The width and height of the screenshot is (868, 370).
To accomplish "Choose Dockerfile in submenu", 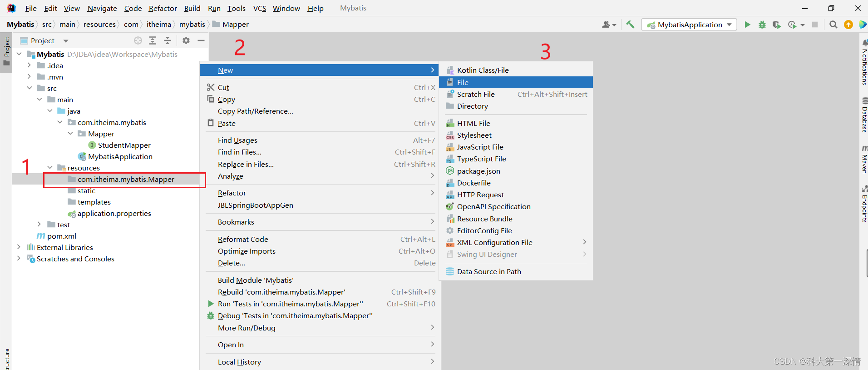I will (x=516, y=183).
